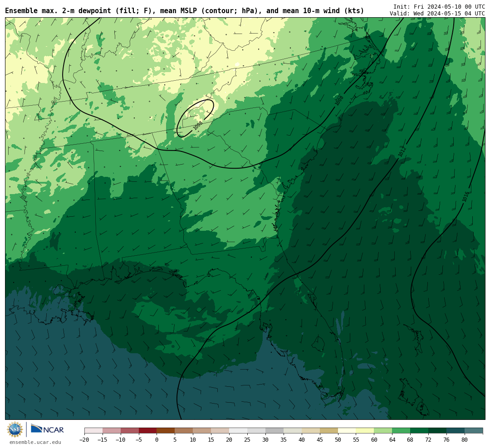Screen dimensions: 490x448
Task: Click the 1012 isobar contour label
Action: (402, 152)
